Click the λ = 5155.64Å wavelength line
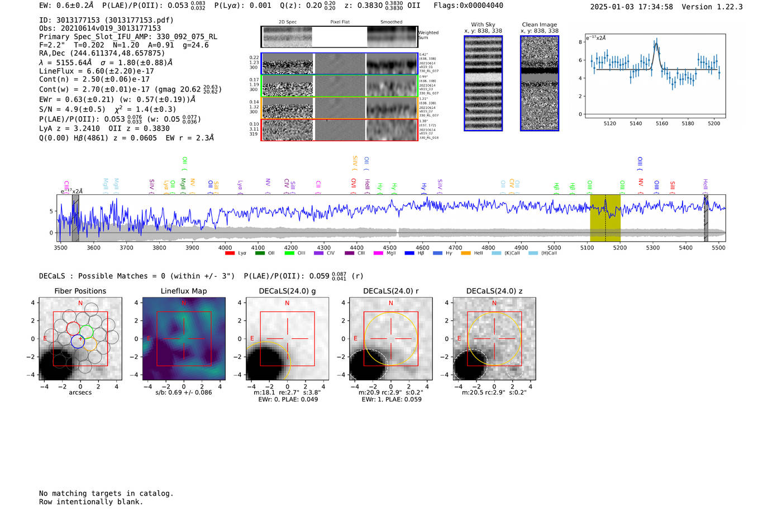The image size is (782, 532). (x=106, y=63)
